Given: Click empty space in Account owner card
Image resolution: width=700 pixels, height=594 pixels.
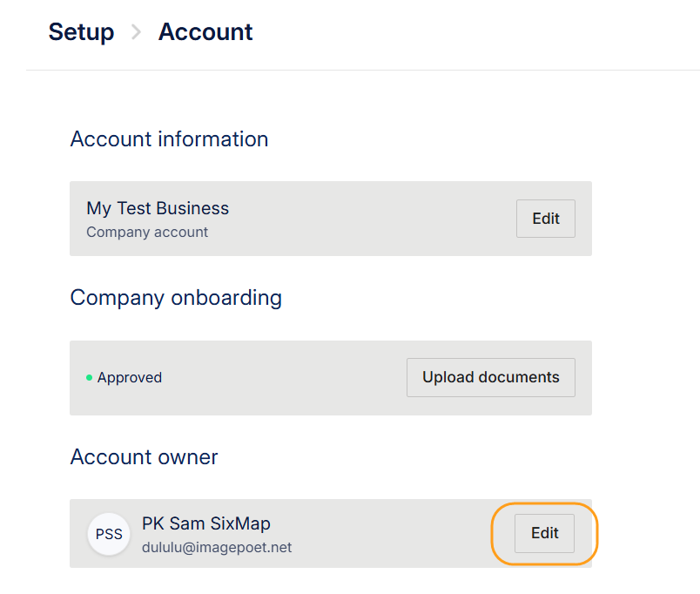Looking at the screenshot, I should 392,533.
